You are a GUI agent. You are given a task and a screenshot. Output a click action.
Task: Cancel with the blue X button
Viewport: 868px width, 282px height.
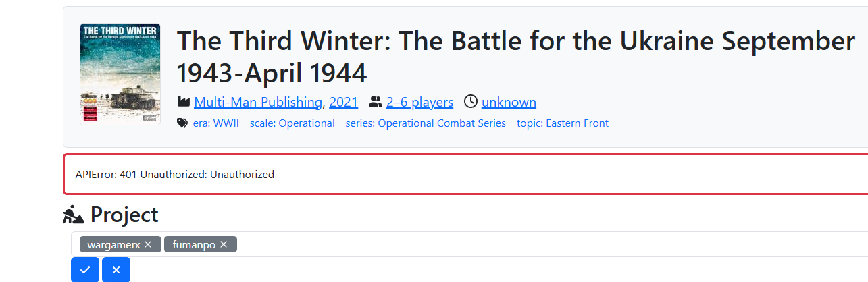116,270
